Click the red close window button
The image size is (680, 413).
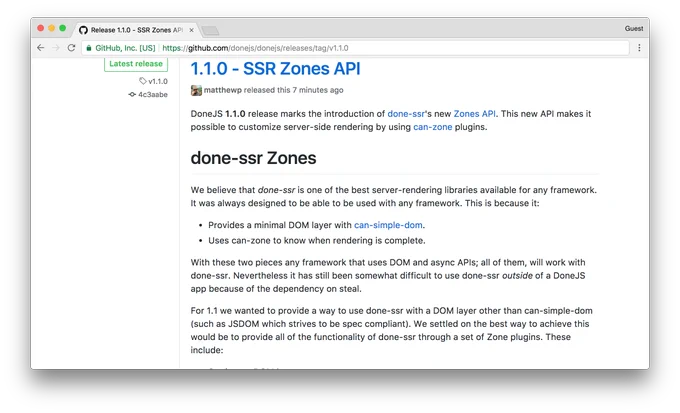click(x=40, y=28)
